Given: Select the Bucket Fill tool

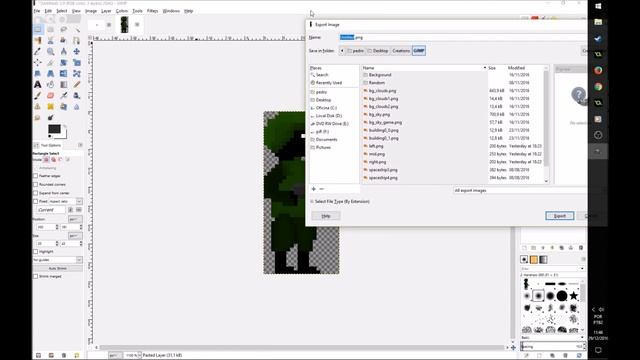Looking at the screenshot, I should tap(51, 84).
